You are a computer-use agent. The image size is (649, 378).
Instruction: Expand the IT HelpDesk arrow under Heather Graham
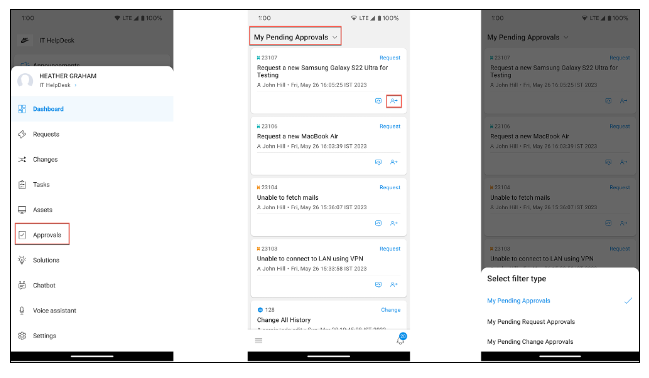76,85
